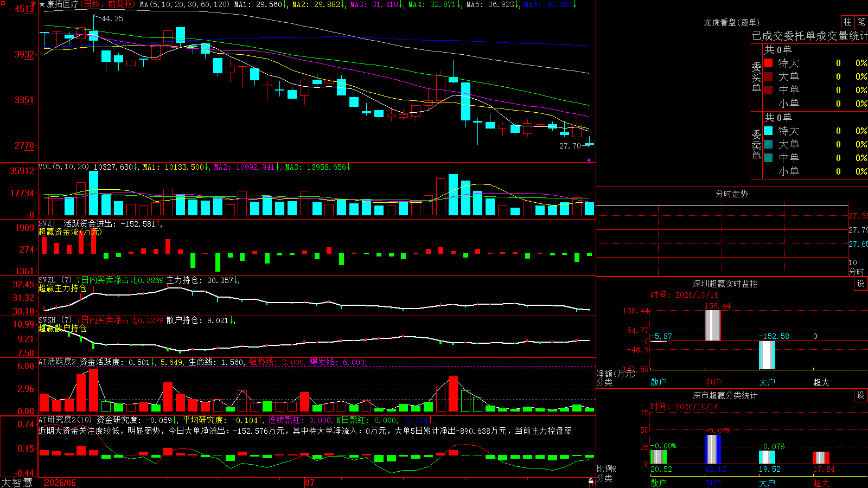Click the magenta arrow marker below 27.70

[x=589, y=160]
